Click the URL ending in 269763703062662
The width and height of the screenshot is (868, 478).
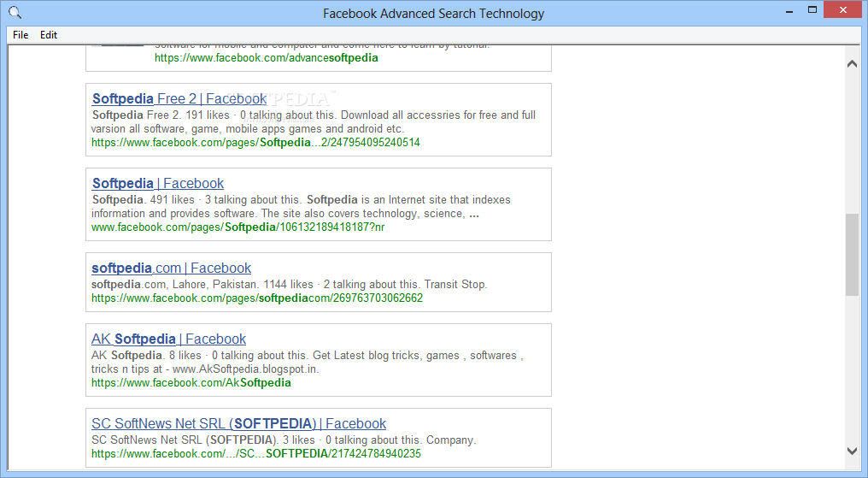[257, 298]
